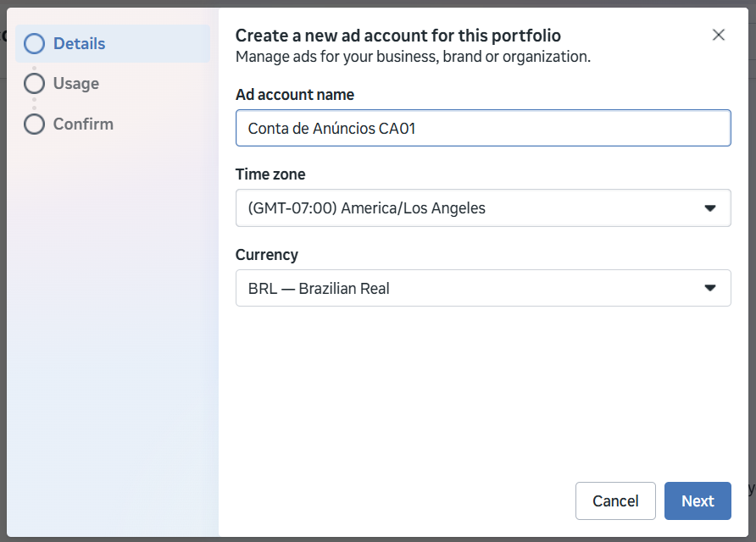Select the Details step label
The image size is (756, 542).
[79, 43]
